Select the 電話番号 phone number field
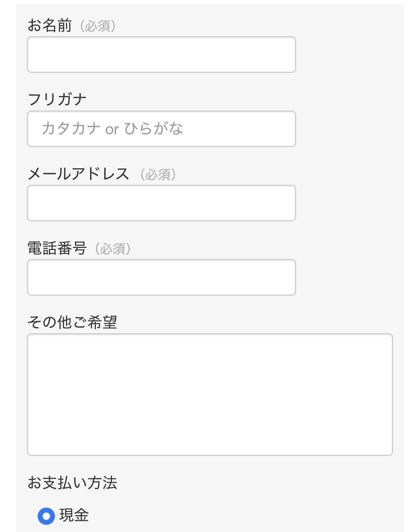Image resolution: width=420 pixels, height=532 pixels. 161,277
